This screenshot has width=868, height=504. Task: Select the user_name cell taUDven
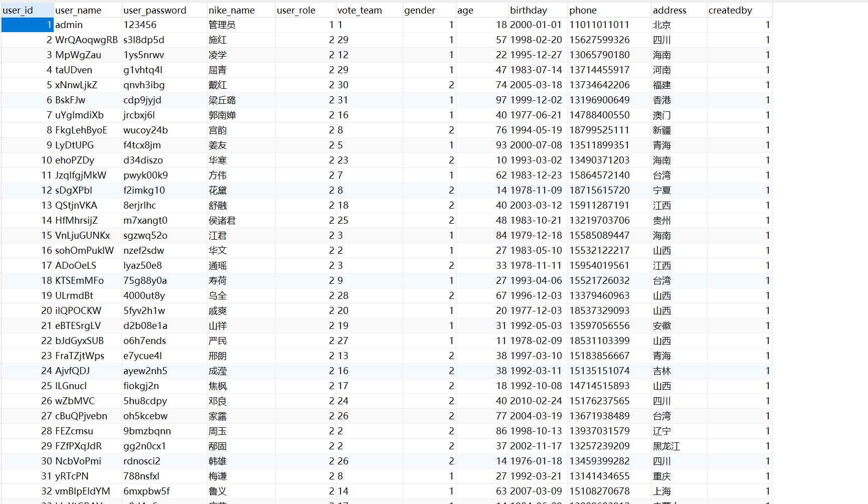[87, 70]
